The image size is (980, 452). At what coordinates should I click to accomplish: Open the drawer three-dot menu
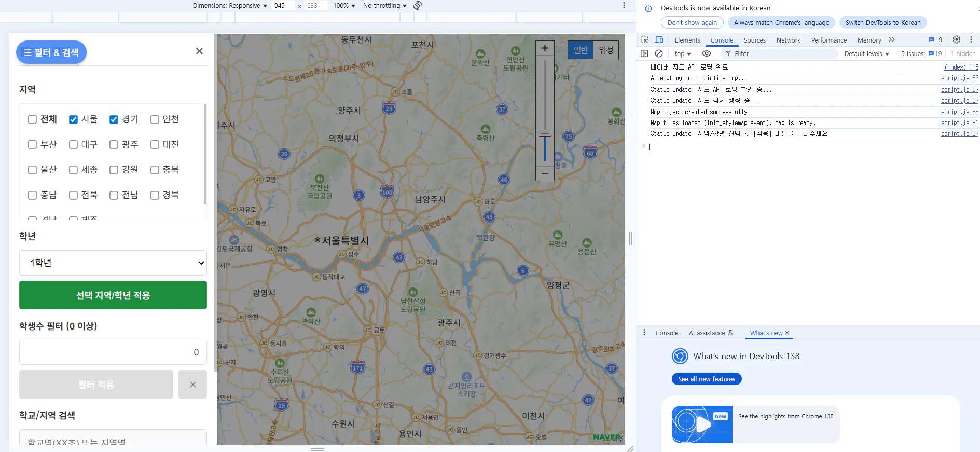click(x=644, y=333)
